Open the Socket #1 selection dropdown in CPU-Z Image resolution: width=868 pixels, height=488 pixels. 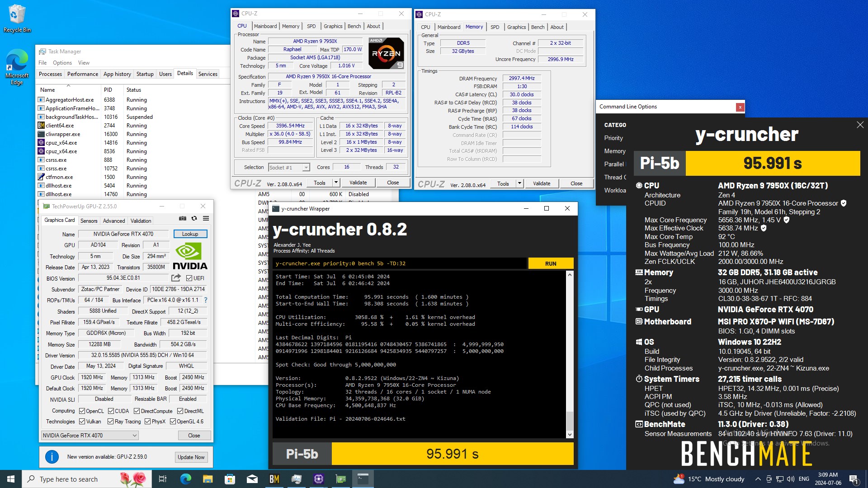tap(289, 168)
